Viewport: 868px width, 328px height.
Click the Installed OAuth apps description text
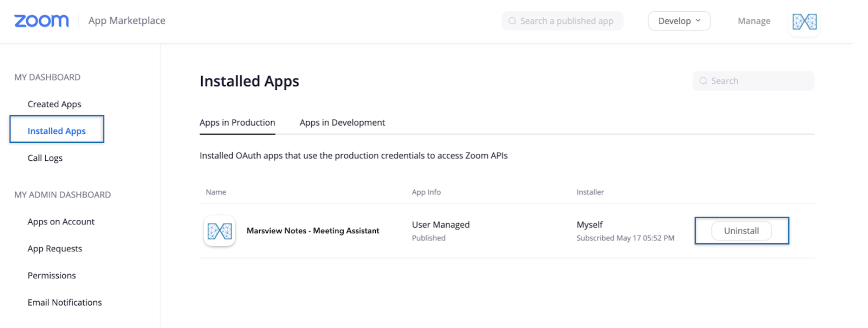353,155
